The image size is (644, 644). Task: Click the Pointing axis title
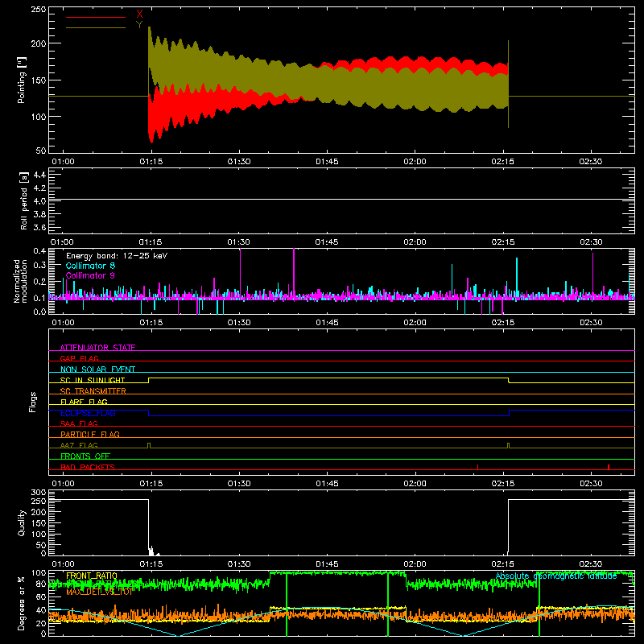[22, 80]
